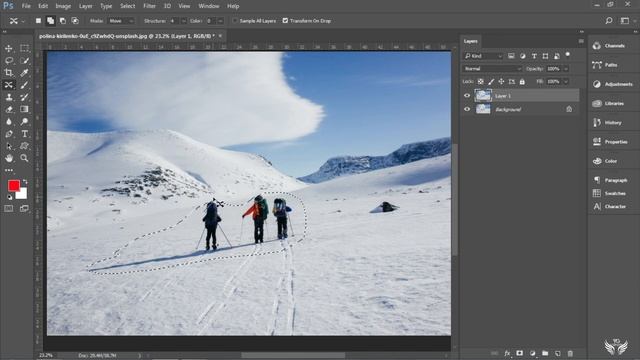This screenshot has width=640, height=360.
Task: Create a new layer group
Action: click(545, 353)
